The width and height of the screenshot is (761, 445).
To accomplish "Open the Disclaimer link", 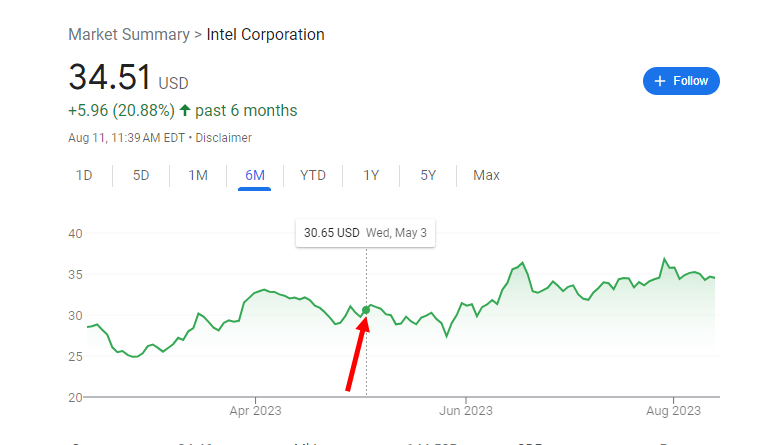I will (223, 138).
